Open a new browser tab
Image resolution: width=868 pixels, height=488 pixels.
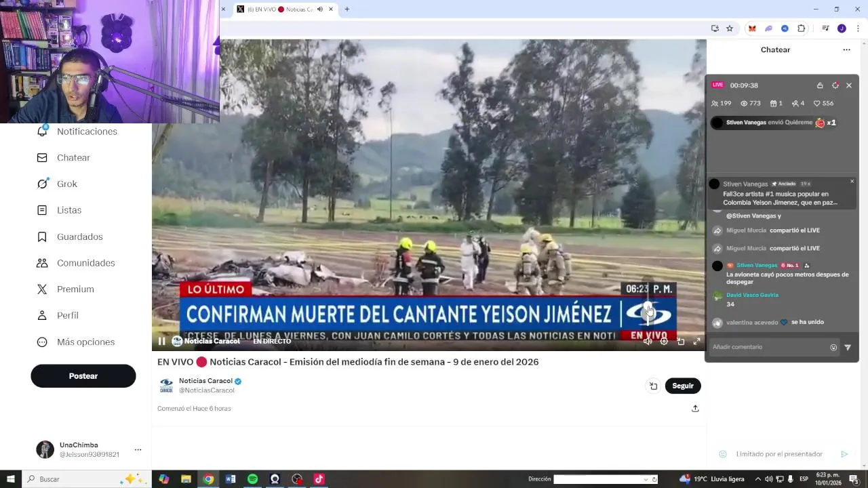[x=347, y=9]
